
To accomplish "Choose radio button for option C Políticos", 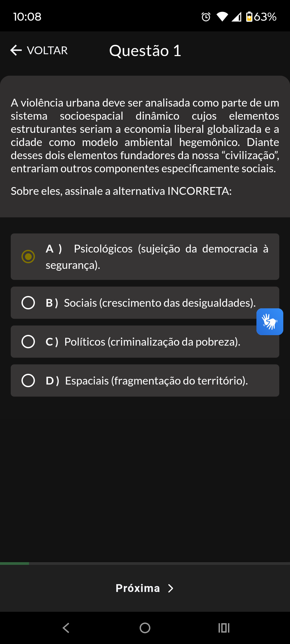I will tap(28, 342).
